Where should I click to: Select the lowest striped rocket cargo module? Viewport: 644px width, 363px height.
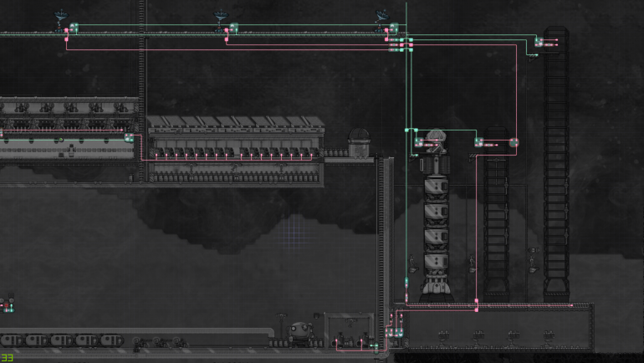437,263
